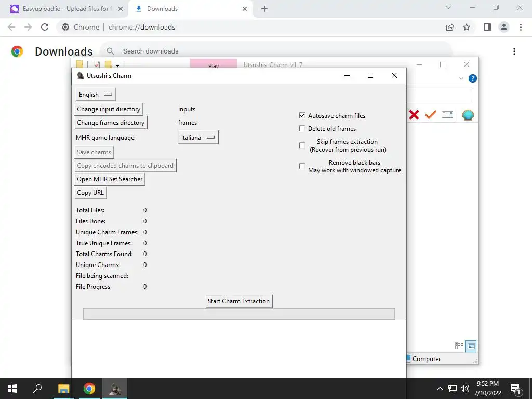The height and width of the screenshot is (399, 532).
Task: Click the Utsushi's Charm title bar icon
Action: click(81, 76)
